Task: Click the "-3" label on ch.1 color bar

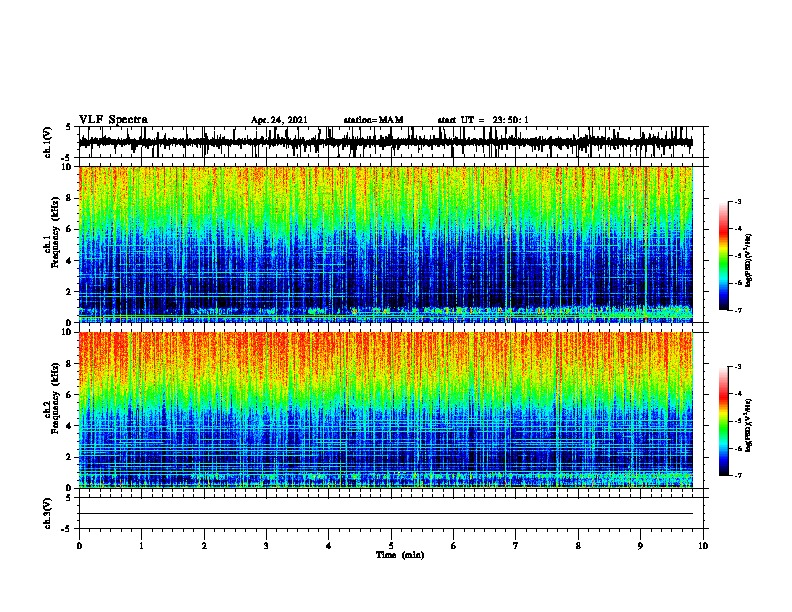Action: tap(737, 201)
